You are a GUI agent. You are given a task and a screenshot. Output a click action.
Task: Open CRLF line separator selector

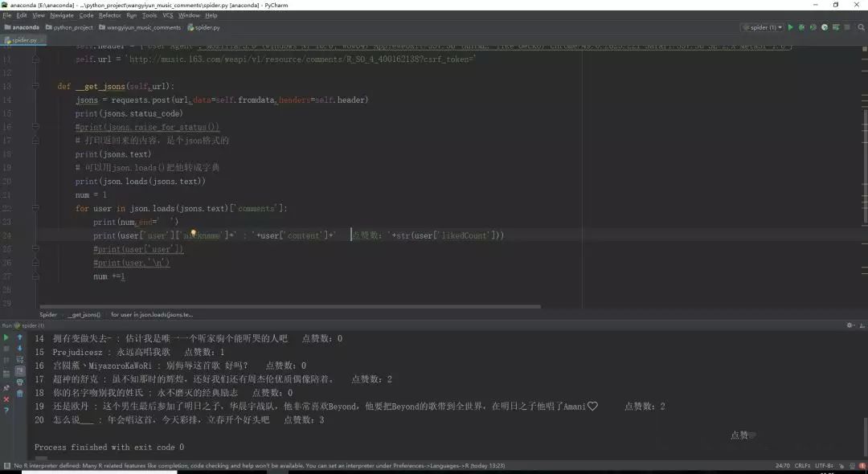click(x=802, y=466)
